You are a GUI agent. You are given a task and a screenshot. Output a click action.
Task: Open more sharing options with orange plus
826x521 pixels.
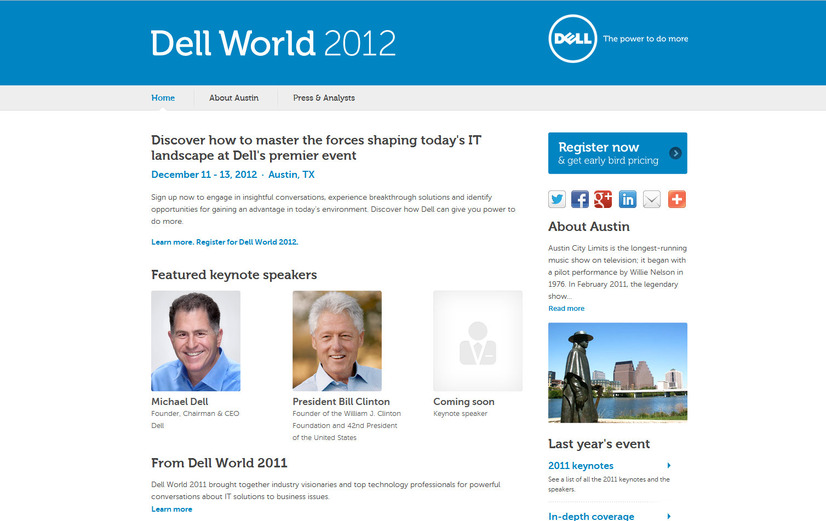click(x=677, y=199)
